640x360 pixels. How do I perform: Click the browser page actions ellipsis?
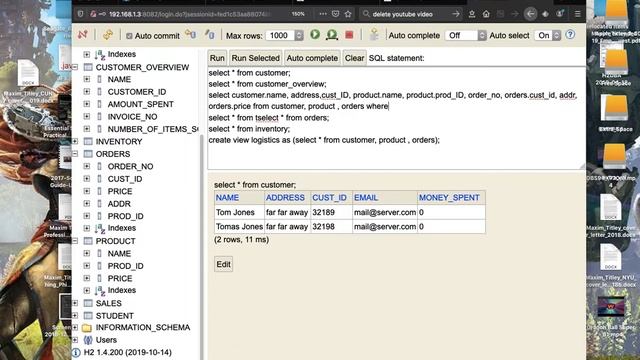323,14
